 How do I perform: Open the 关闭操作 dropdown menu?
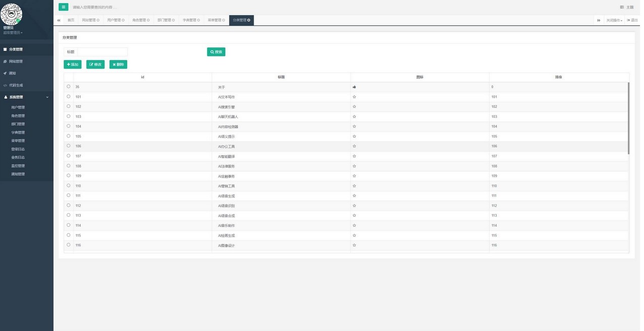point(614,20)
